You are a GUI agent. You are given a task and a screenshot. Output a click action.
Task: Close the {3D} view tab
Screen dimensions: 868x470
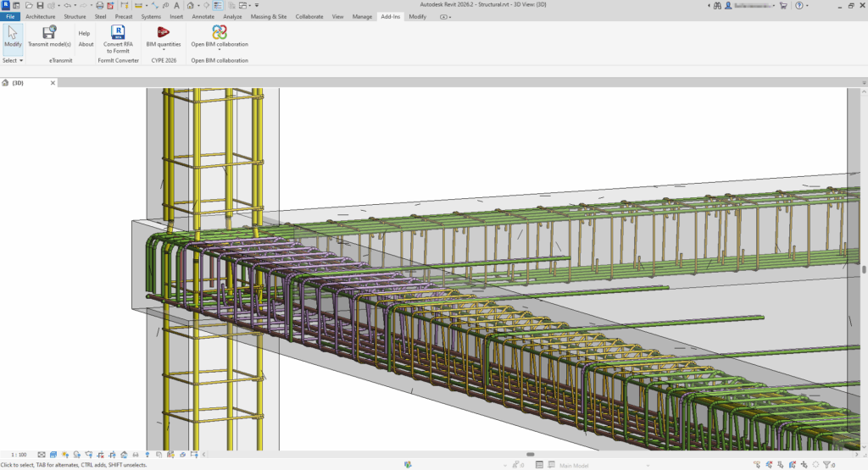(x=52, y=83)
